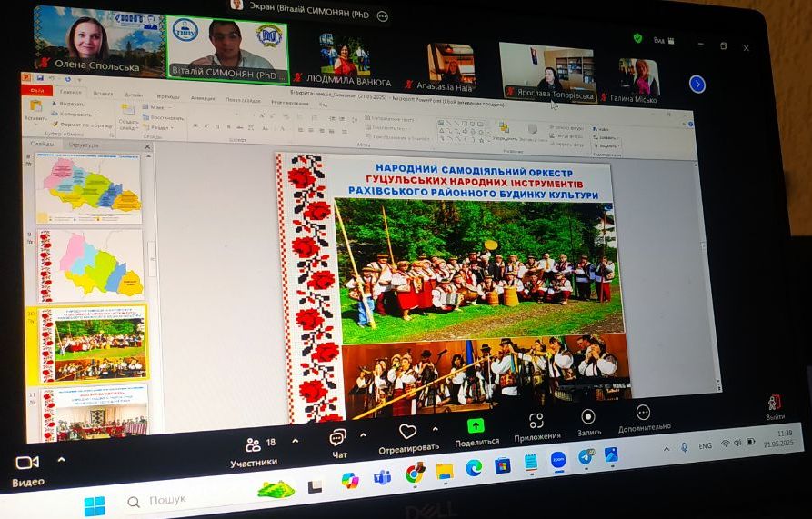This screenshot has width=812, height=519.
Task: Switch to Слайды pane tab
Action: tap(43, 144)
